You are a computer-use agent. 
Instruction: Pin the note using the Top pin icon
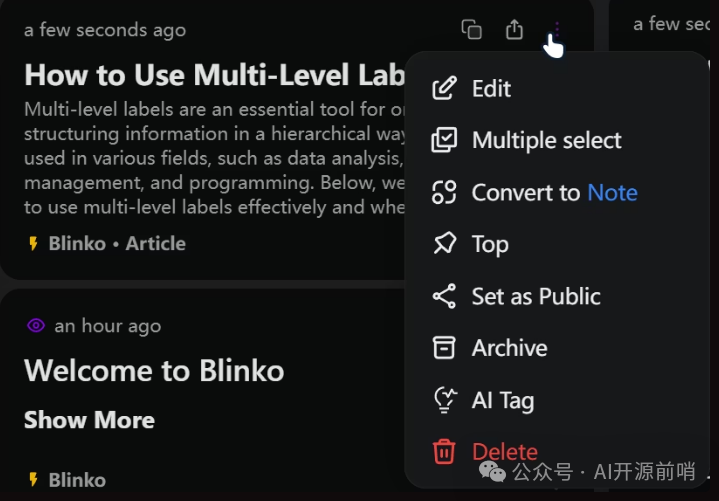443,245
